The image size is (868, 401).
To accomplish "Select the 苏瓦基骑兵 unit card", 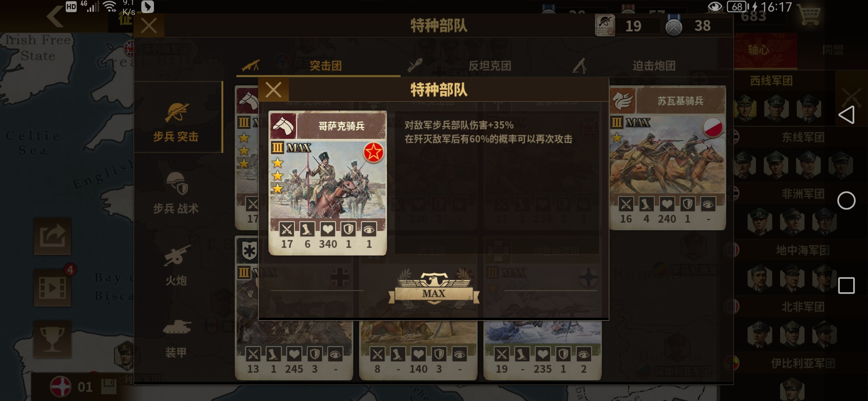I will (668, 158).
